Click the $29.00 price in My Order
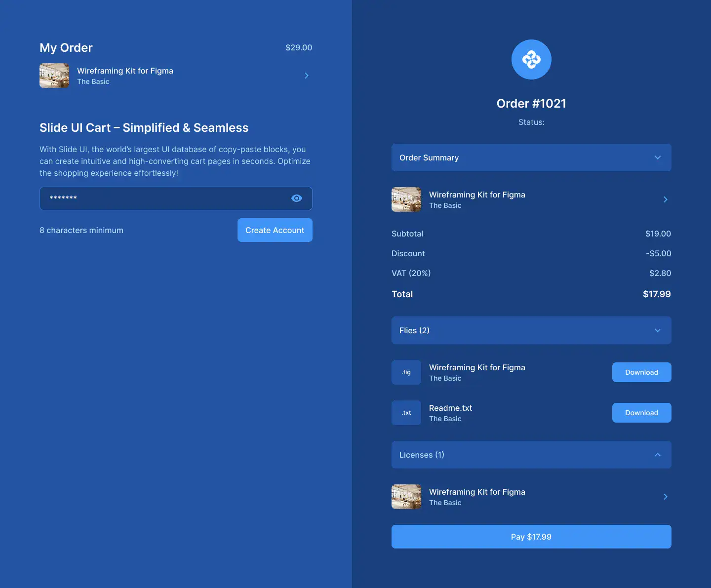This screenshot has width=711, height=588. 299,47
